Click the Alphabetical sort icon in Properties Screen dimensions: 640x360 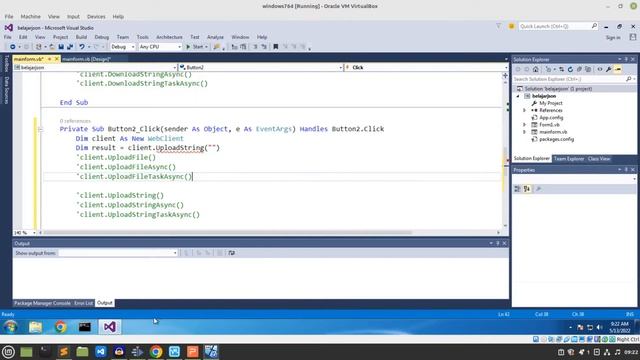pyautogui.click(x=527, y=189)
